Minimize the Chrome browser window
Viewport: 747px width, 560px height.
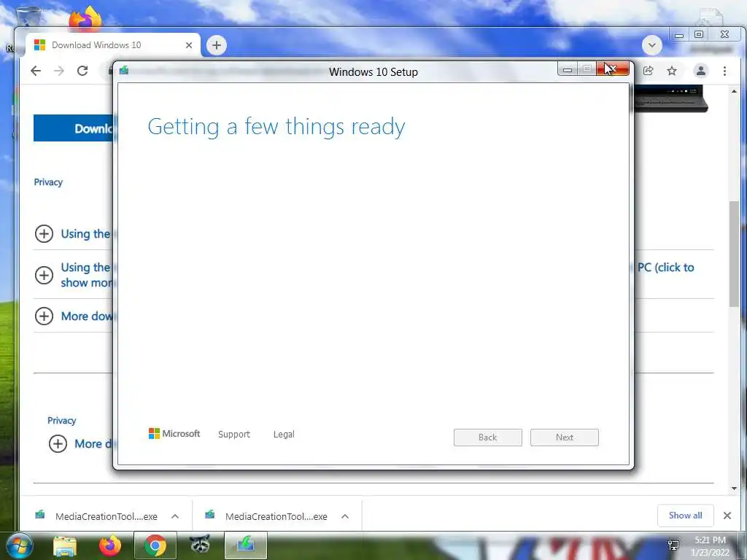[679, 34]
